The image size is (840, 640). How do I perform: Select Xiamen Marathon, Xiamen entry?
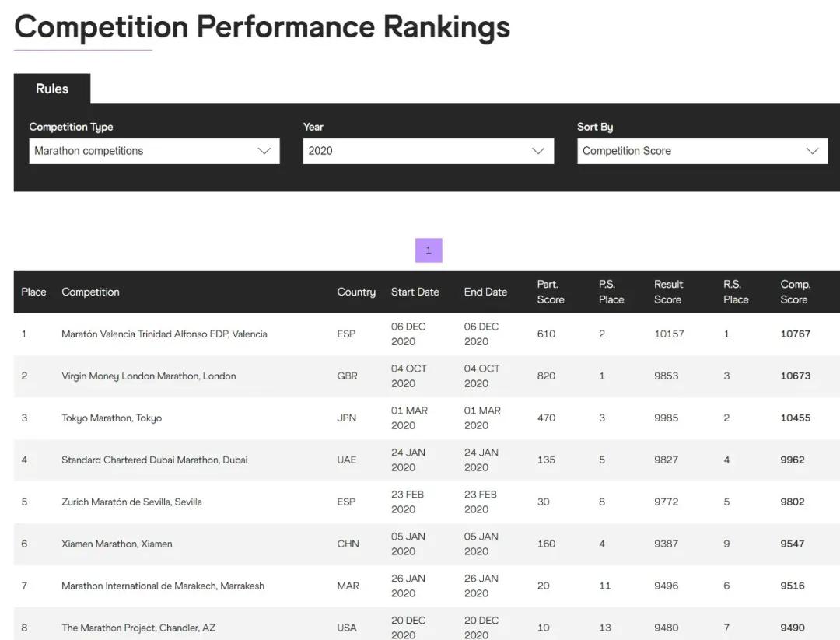(117, 544)
